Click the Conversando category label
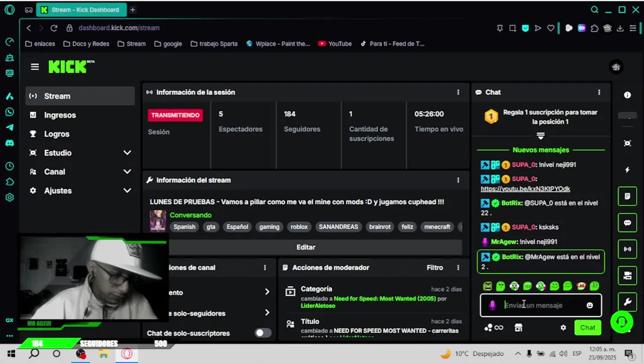 pos(190,215)
